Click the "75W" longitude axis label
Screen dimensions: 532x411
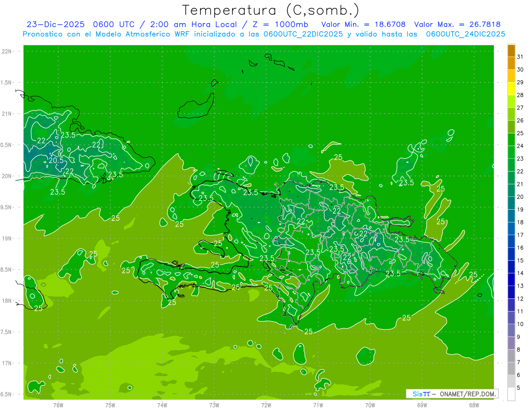(x=110, y=405)
